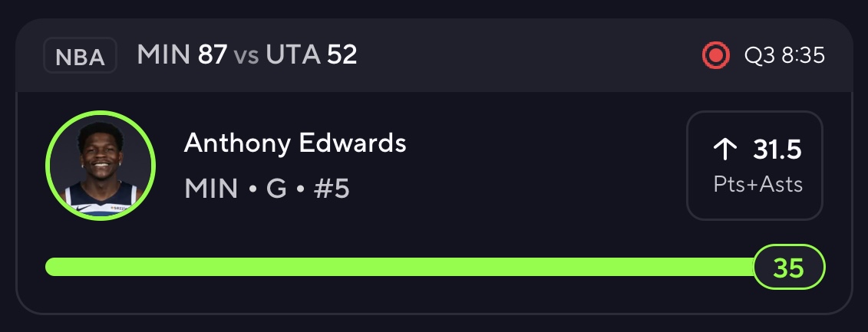Select the 31.5 line value

[x=777, y=150]
